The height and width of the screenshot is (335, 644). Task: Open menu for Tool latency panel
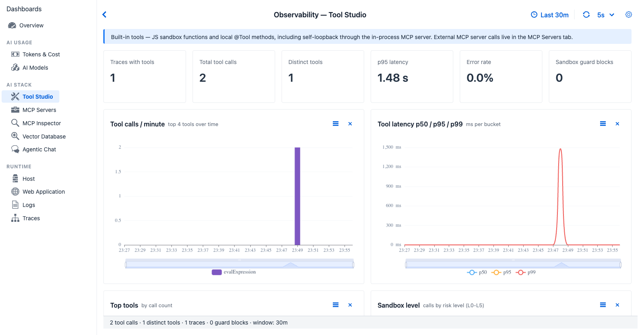tap(603, 124)
